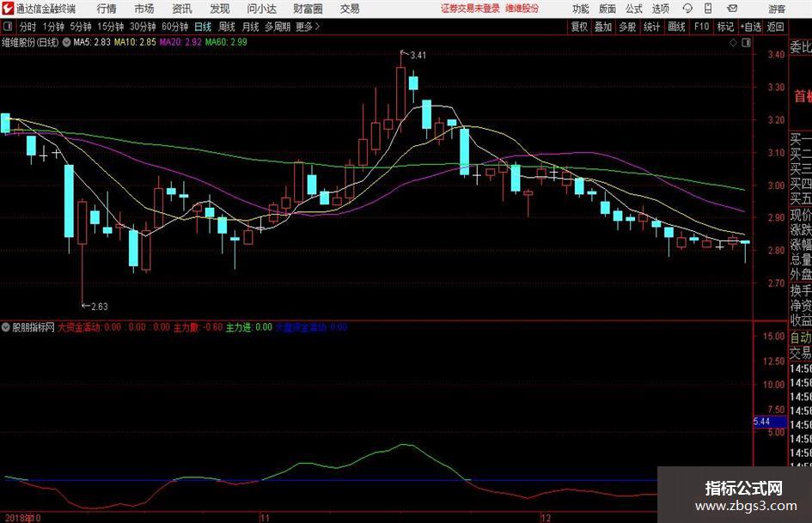
Task: Switch to the 5分钟 period tab
Action: (x=80, y=27)
